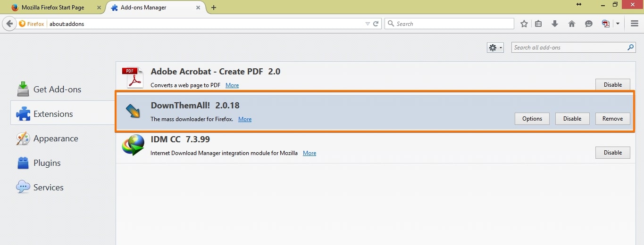Image resolution: width=644 pixels, height=245 pixels.
Task: Click More link for IDM CC
Action: click(309, 153)
